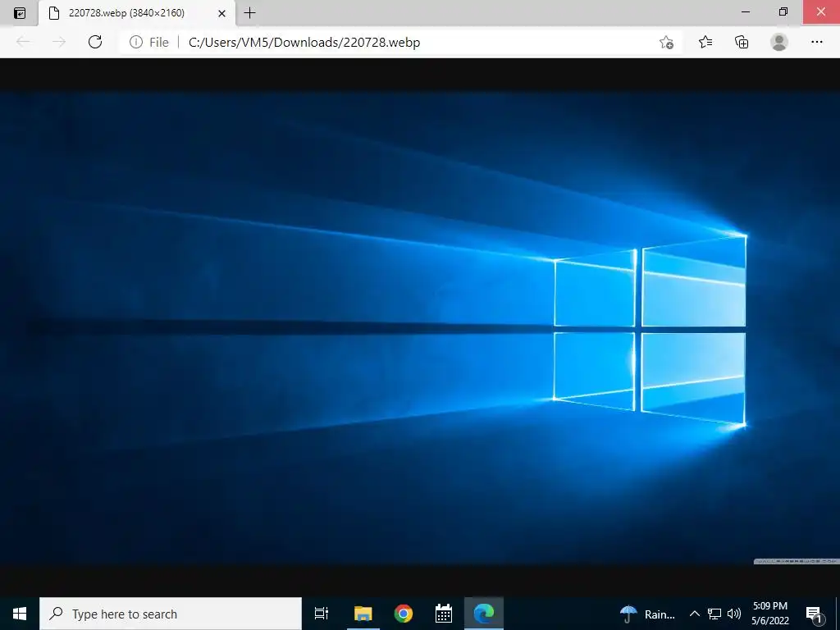This screenshot has width=840, height=630.
Task: Open network status icon
Action: click(x=714, y=614)
